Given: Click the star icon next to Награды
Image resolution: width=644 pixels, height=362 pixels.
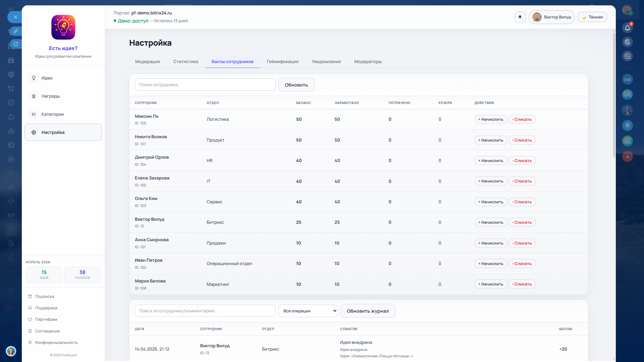Looking at the screenshot, I should coord(34,96).
